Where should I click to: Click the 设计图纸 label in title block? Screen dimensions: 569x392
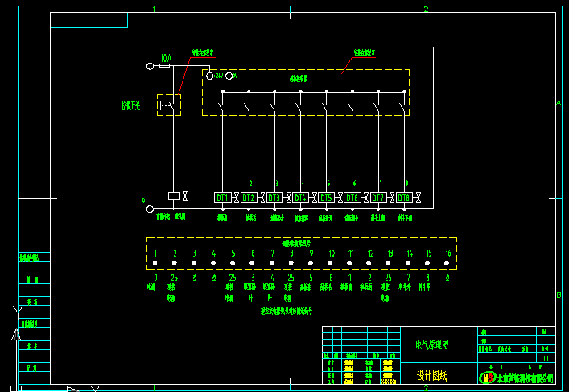[432, 375]
